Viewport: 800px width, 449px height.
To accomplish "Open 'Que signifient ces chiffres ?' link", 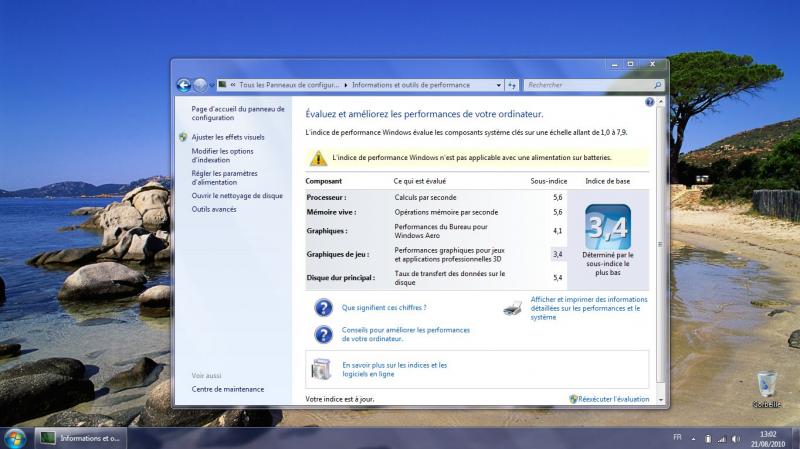I will [384, 308].
